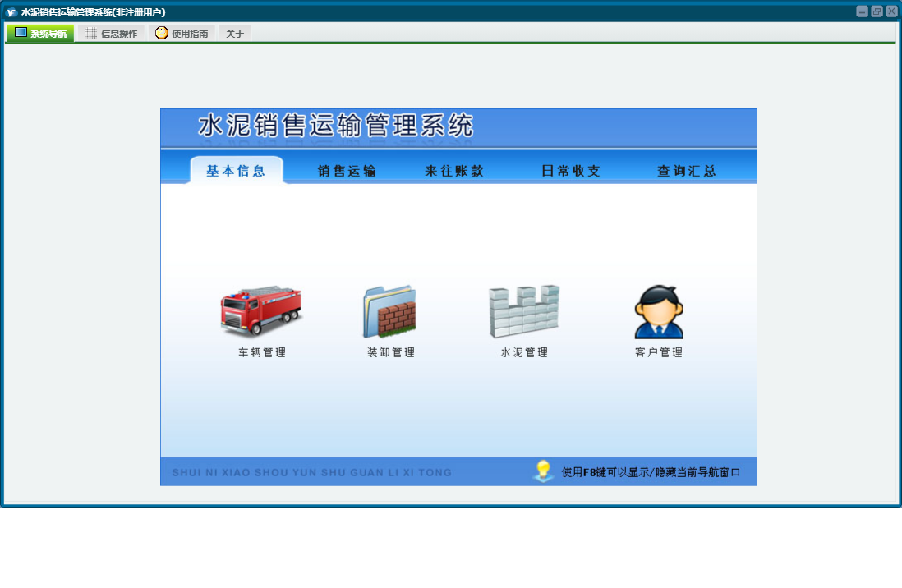The image size is (902, 588).
Task: Open 水泥管理 cement blocks icon
Action: click(x=524, y=310)
